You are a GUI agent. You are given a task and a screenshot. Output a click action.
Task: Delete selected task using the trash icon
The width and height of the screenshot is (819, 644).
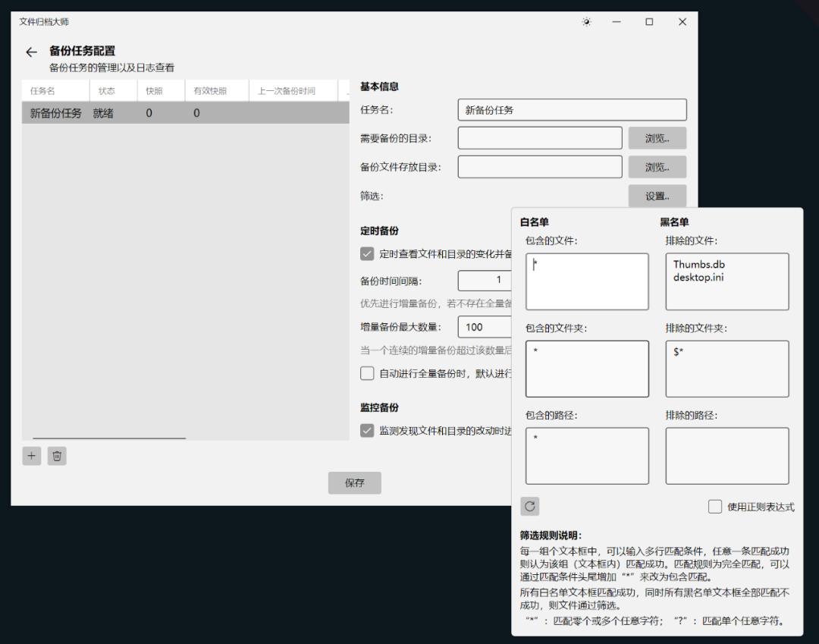coord(56,456)
